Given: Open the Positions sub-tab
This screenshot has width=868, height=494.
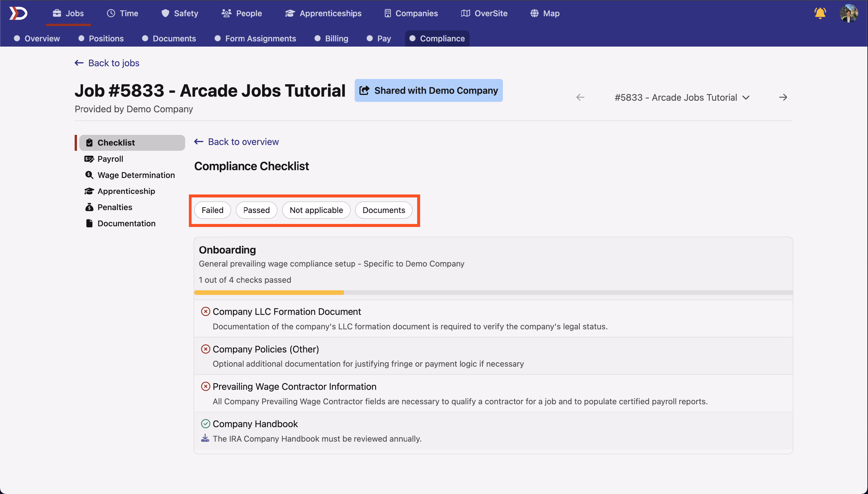Looking at the screenshot, I should [101, 38].
